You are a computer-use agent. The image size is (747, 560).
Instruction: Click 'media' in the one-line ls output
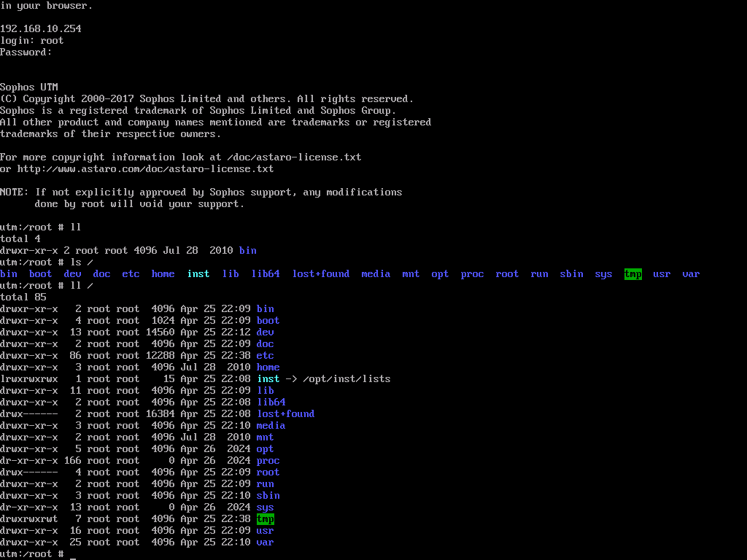click(376, 274)
